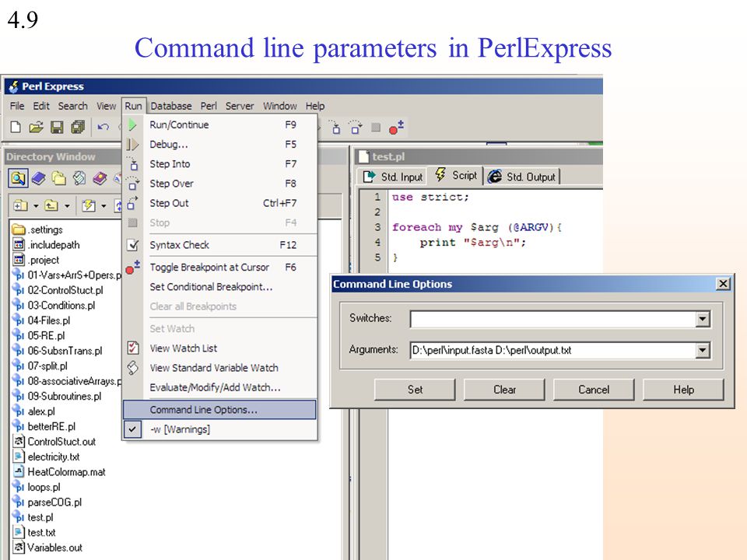Screen dimensions: 747x560
Task: Select the parseCOG.pl file
Action: click(x=47, y=502)
